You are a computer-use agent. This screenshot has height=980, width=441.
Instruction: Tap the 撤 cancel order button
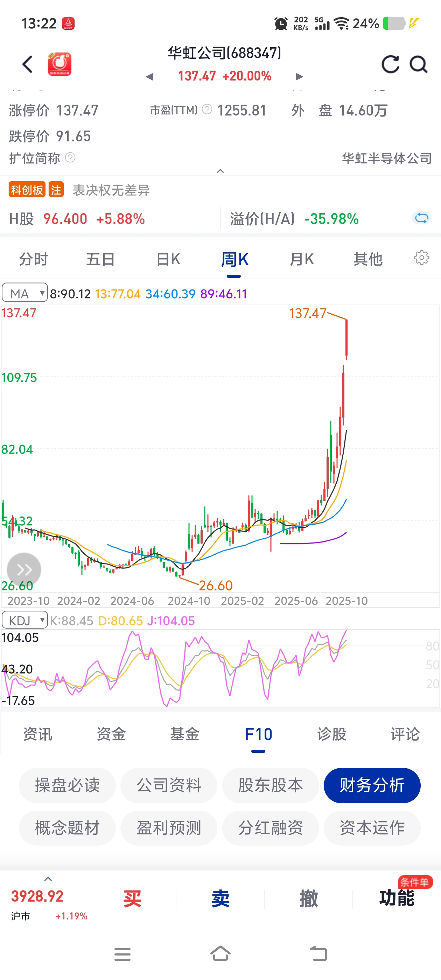click(x=309, y=898)
